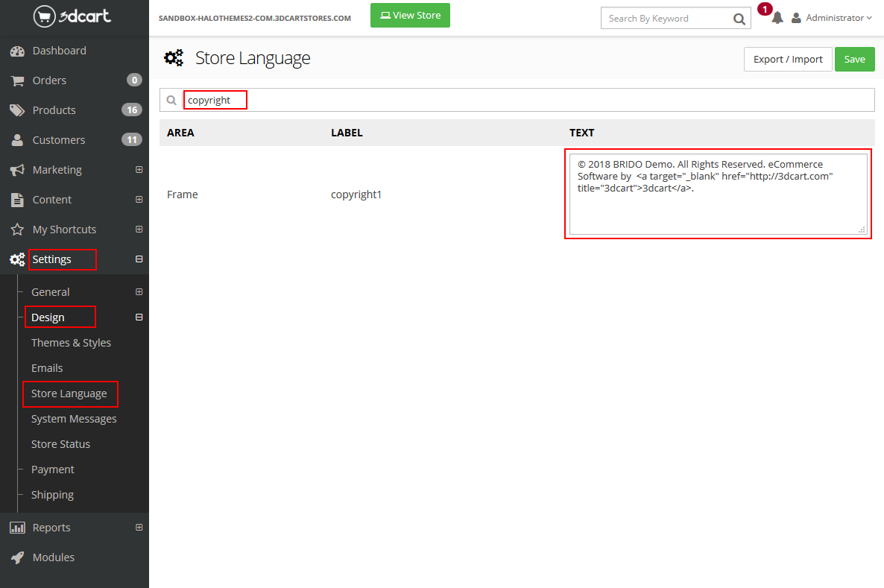The height and width of the screenshot is (588, 884).
Task: Click the green Save button
Action: (x=854, y=60)
